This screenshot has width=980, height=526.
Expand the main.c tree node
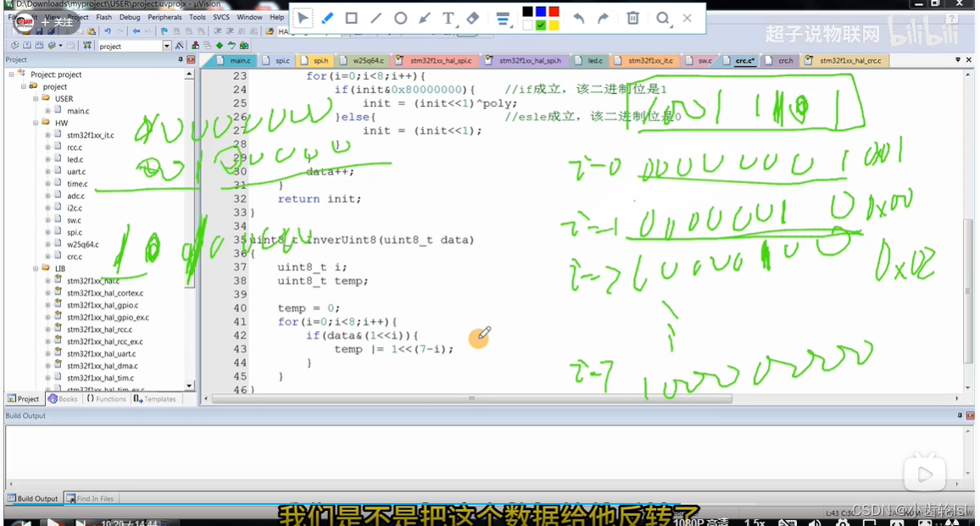47,111
